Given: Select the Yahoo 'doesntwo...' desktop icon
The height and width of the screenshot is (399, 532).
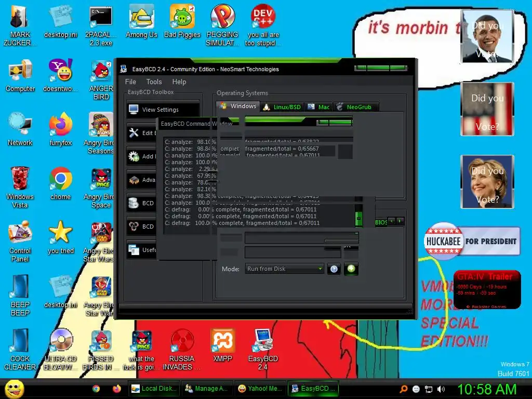Looking at the screenshot, I should pos(60,75).
